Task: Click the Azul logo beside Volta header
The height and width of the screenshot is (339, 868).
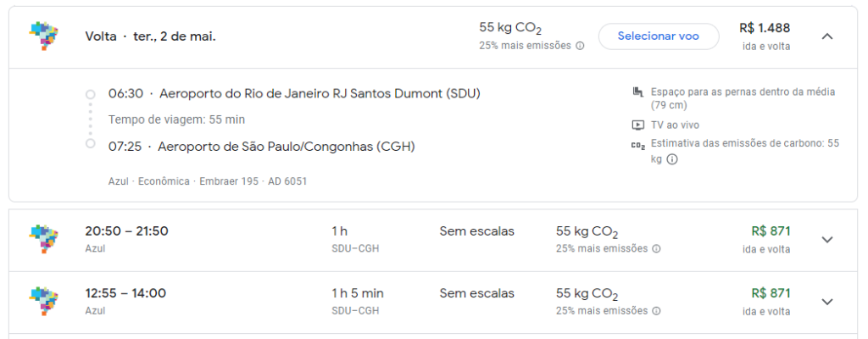Action: click(x=43, y=36)
